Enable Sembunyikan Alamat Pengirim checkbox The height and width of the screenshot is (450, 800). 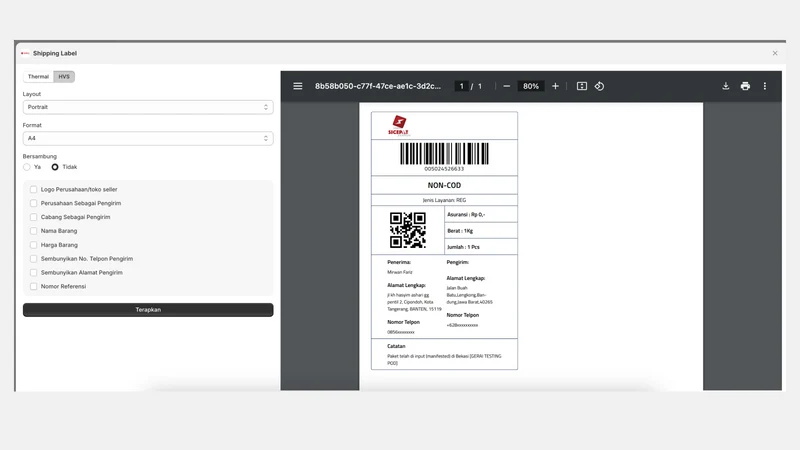pos(34,272)
